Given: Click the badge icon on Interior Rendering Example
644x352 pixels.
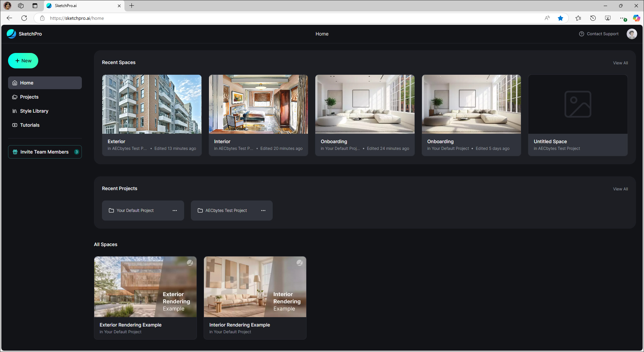Looking at the screenshot, I should pyautogui.click(x=300, y=262).
